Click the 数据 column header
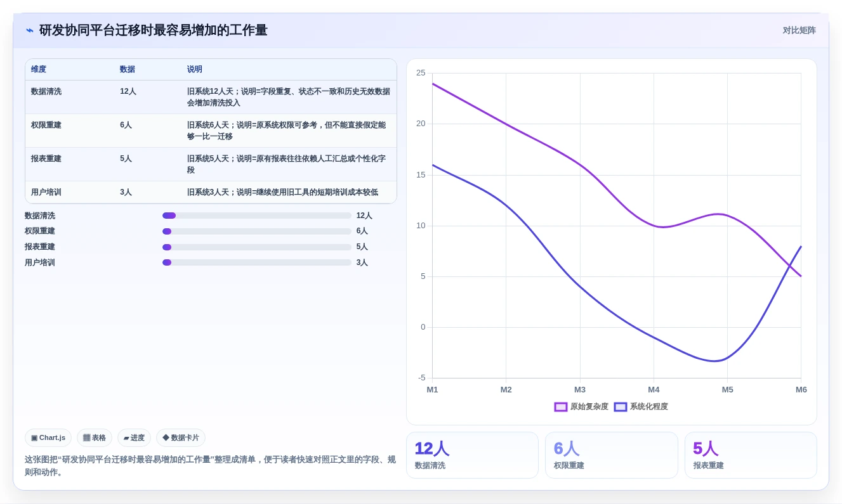 click(x=128, y=70)
